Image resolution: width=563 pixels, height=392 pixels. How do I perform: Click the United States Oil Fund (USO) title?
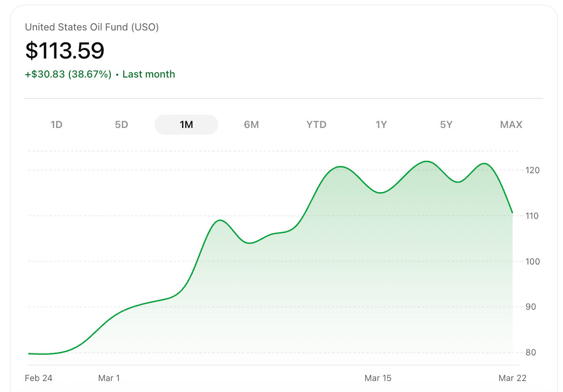pyautogui.click(x=92, y=27)
